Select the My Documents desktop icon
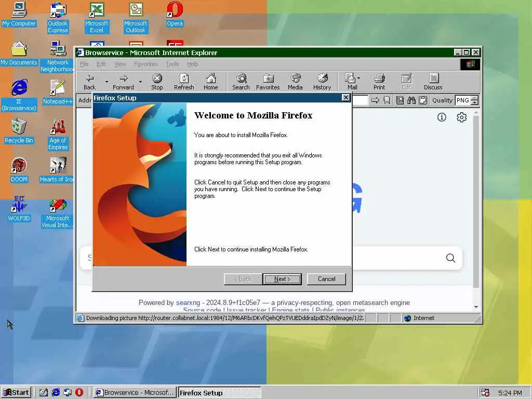Screen dimensions: 532x399 [x=19, y=54]
